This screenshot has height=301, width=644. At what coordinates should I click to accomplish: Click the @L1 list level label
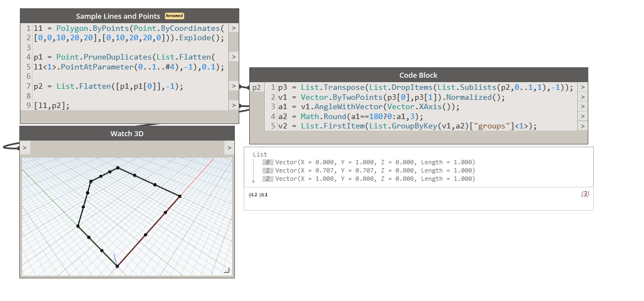(x=263, y=195)
